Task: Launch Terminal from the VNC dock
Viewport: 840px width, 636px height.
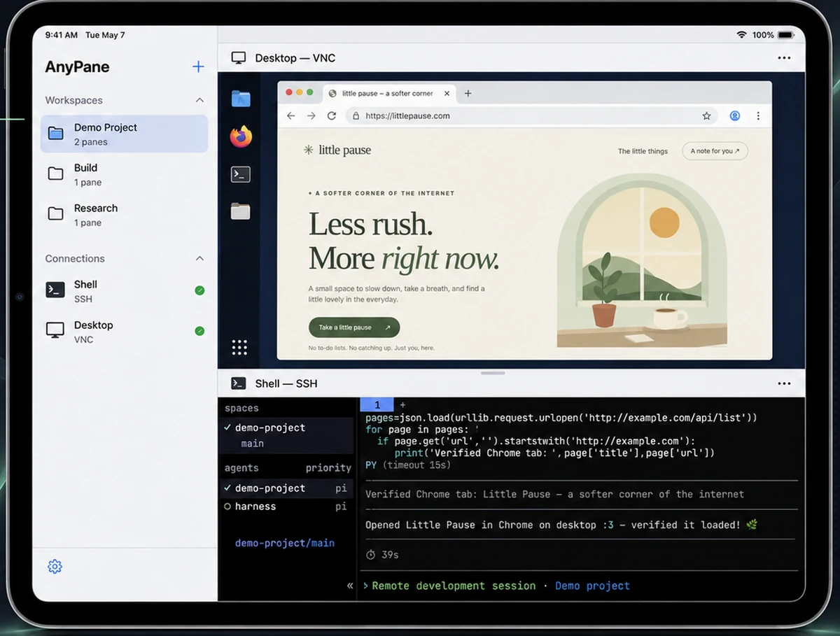Action: (241, 174)
